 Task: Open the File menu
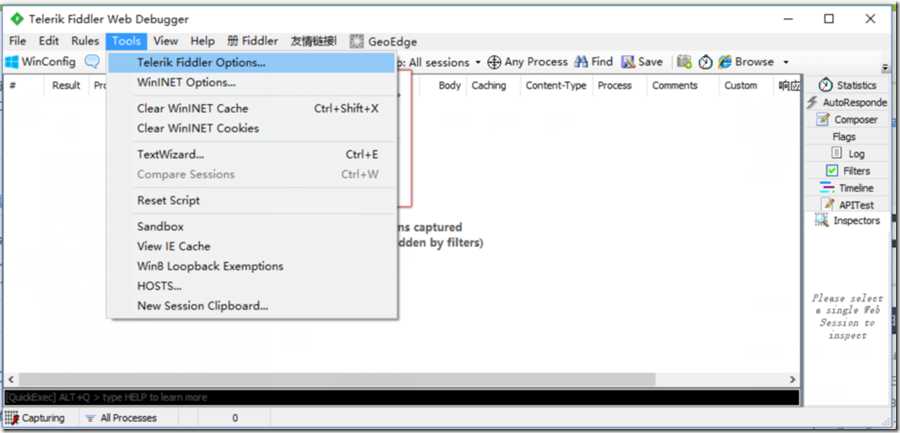[x=18, y=41]
